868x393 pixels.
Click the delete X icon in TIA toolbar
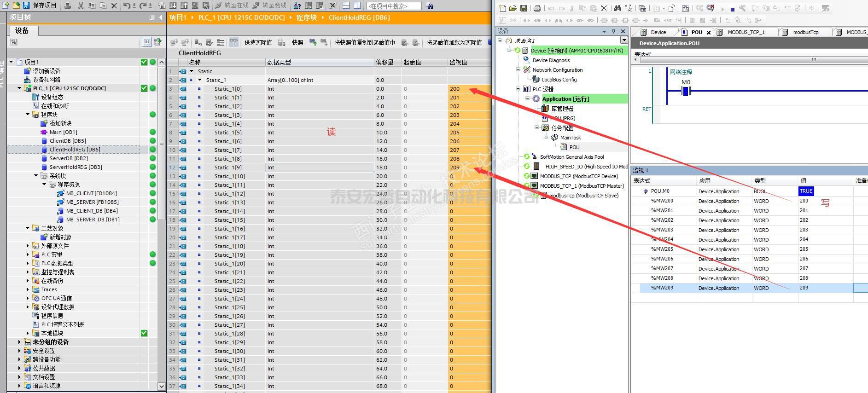114,6
